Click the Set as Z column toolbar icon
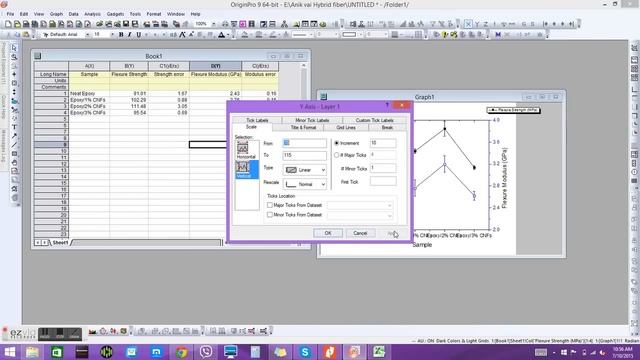 [x=486, y=24]
